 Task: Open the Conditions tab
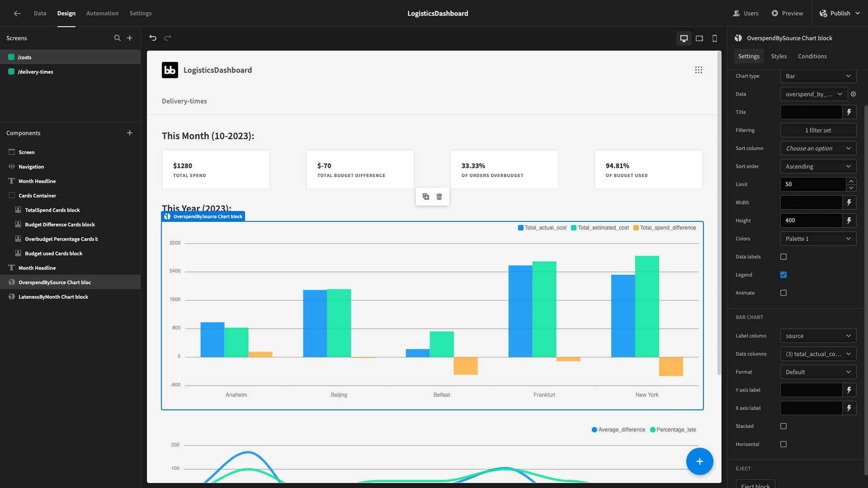(812, 56)
